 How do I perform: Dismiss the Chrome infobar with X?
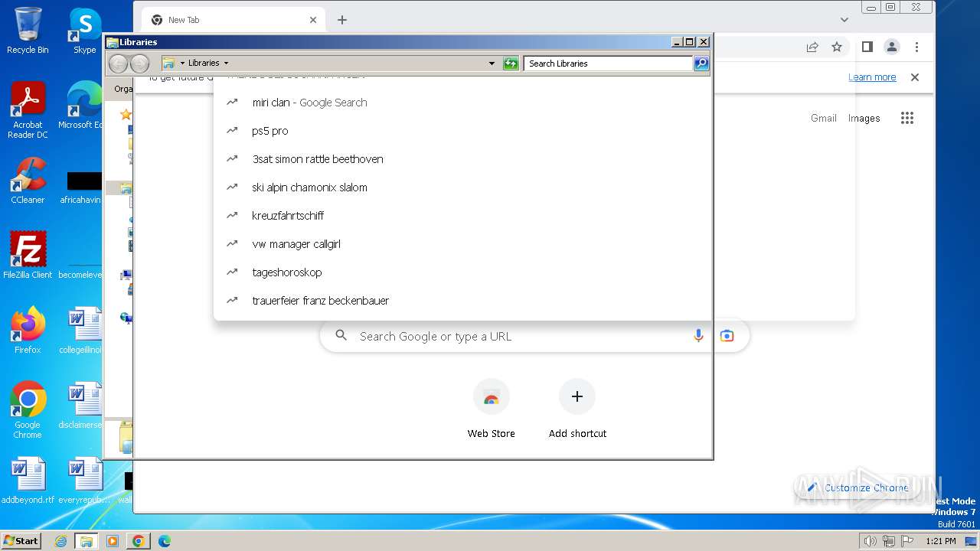[914, 77]
